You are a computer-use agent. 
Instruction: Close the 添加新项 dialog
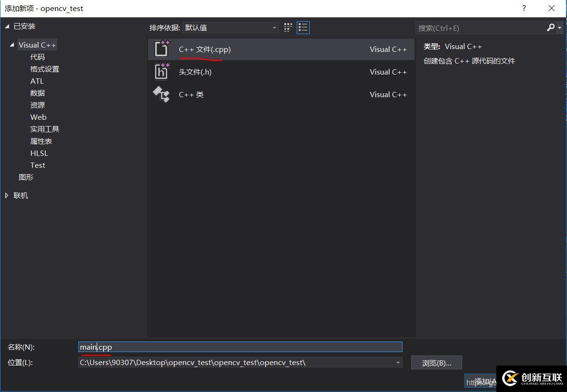click(x=552, y=8)
